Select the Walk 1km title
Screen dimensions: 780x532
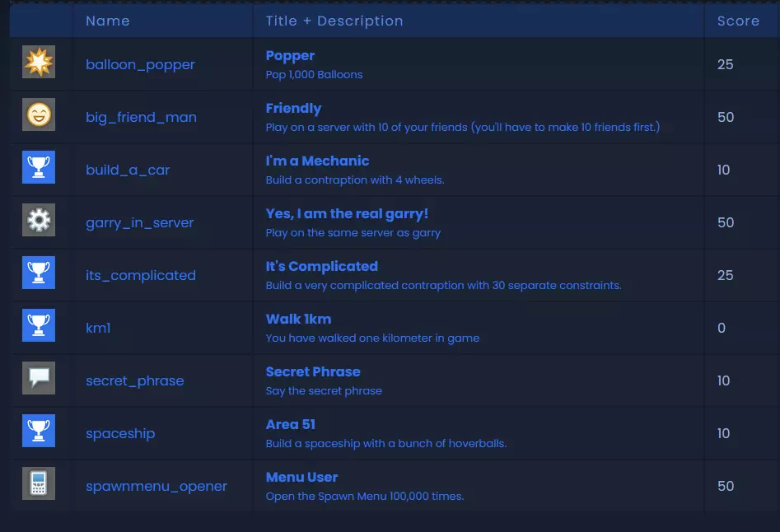pyautogui.click(x=298, y=320)
